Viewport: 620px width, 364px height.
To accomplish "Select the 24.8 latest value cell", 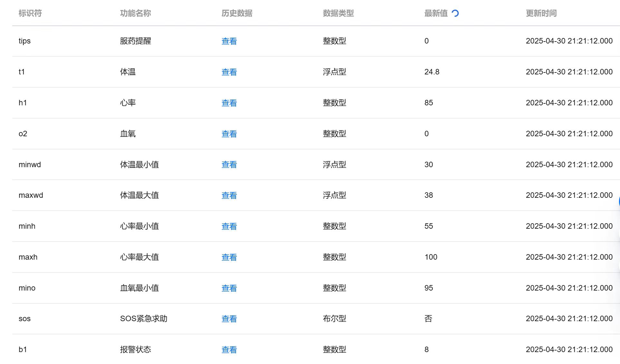I will tap(432, 72).
